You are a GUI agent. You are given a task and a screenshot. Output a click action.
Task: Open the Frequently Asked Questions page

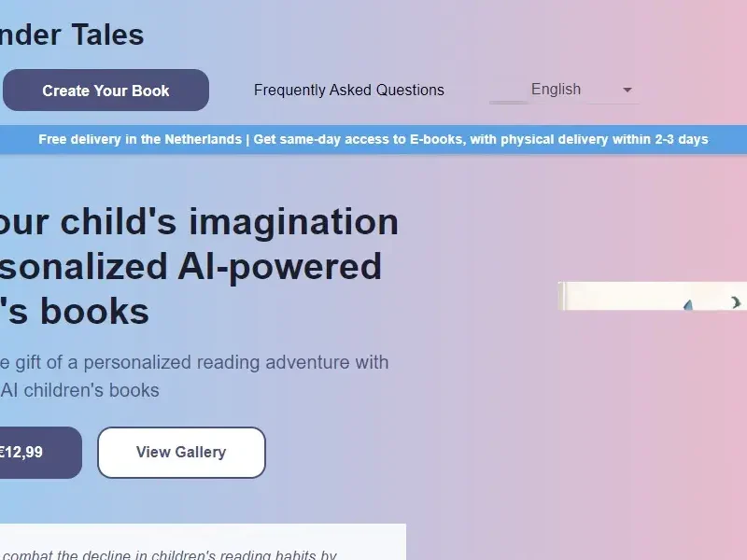pyautogui.click(x=348, y=91)
